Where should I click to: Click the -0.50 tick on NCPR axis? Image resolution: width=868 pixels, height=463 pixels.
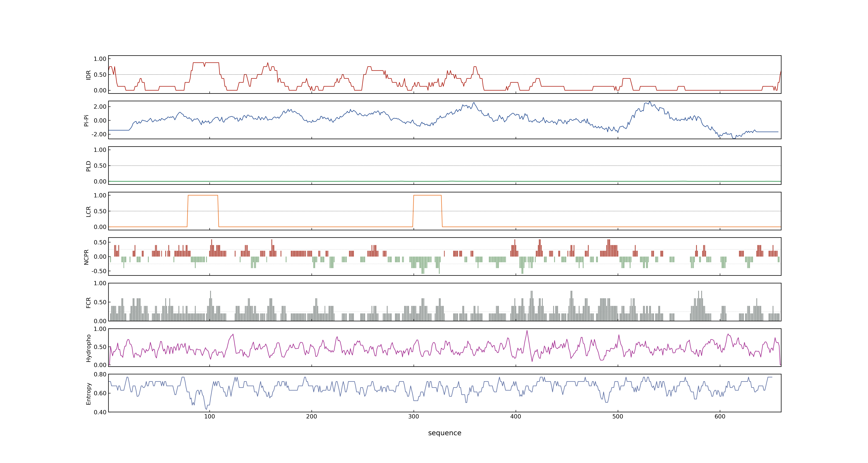click(99, 271)
